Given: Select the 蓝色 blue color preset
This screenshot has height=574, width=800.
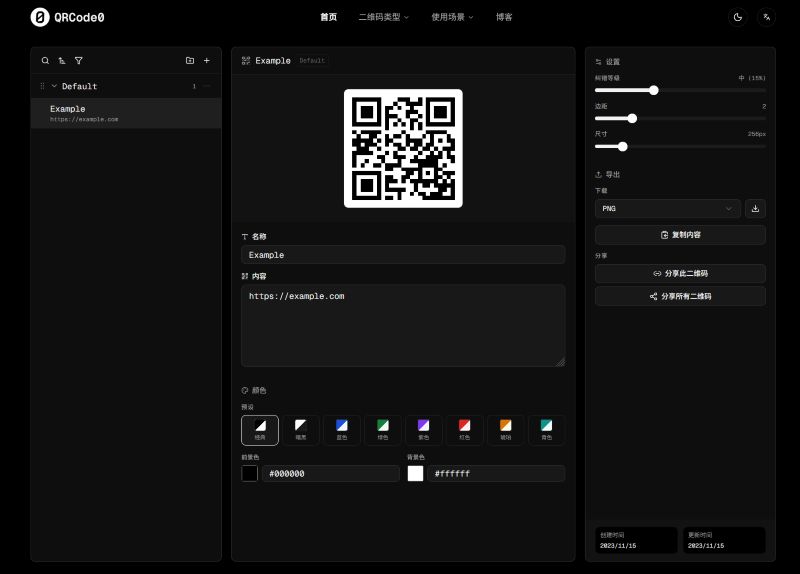Looking at the screenshot, I should 342,430.
